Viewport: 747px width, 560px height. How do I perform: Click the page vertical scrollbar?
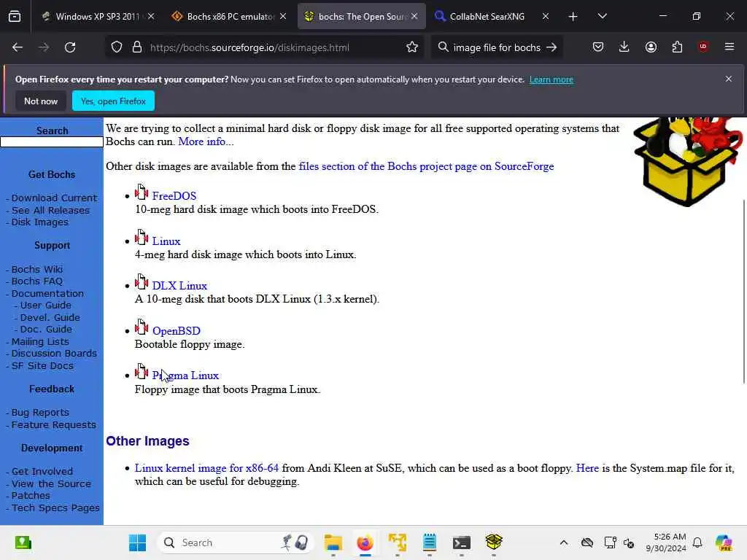[x=743, y=291]
